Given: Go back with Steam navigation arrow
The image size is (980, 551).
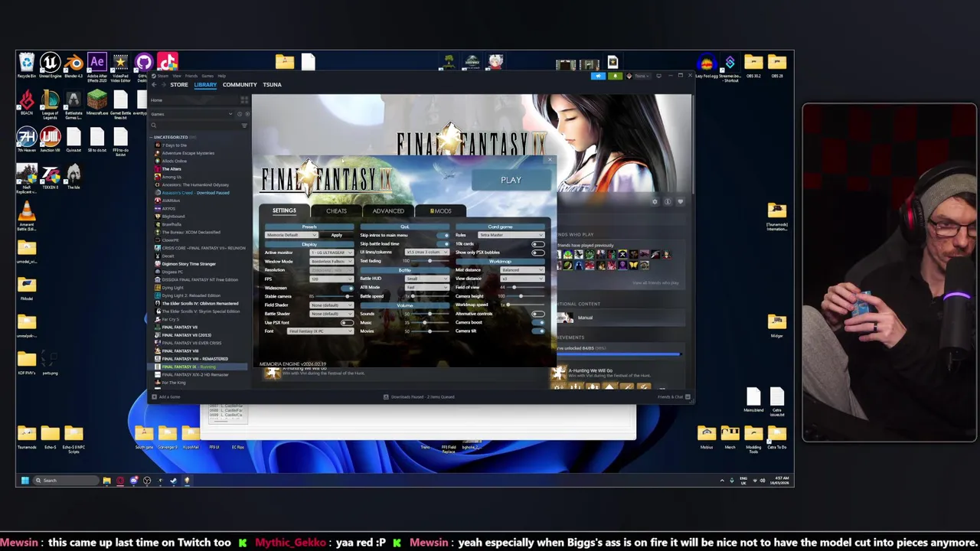Looking at the screenshot, I should 154,84.
